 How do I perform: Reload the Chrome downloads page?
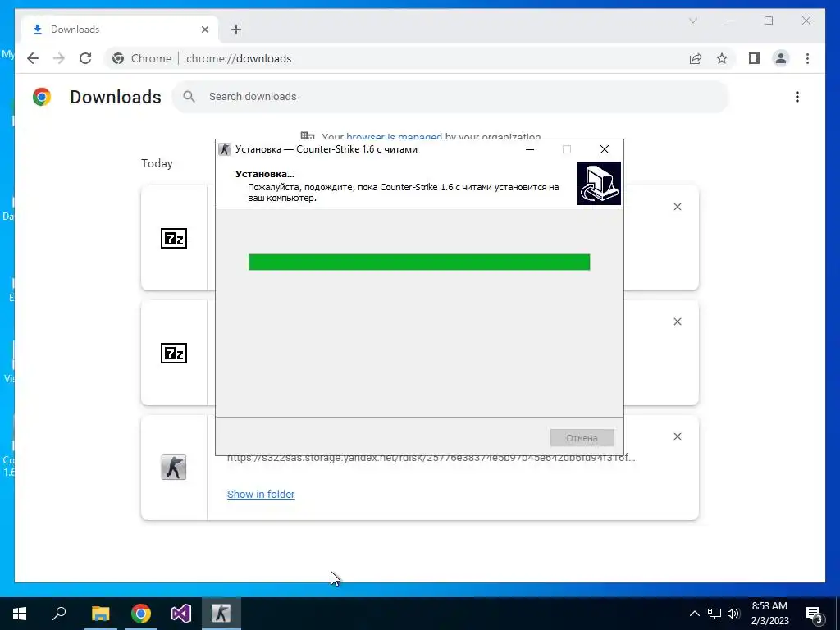point(85,58)
